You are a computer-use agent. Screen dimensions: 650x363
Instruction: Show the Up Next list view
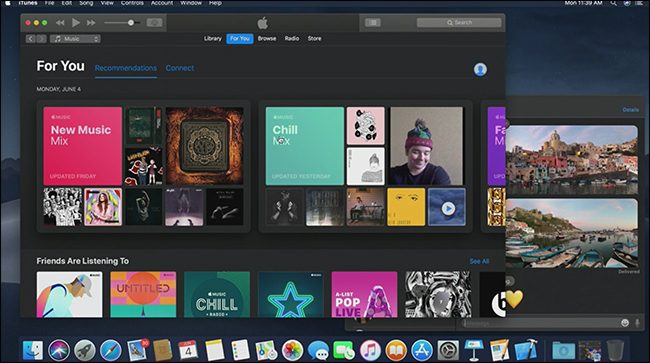(x=373, y=23)
